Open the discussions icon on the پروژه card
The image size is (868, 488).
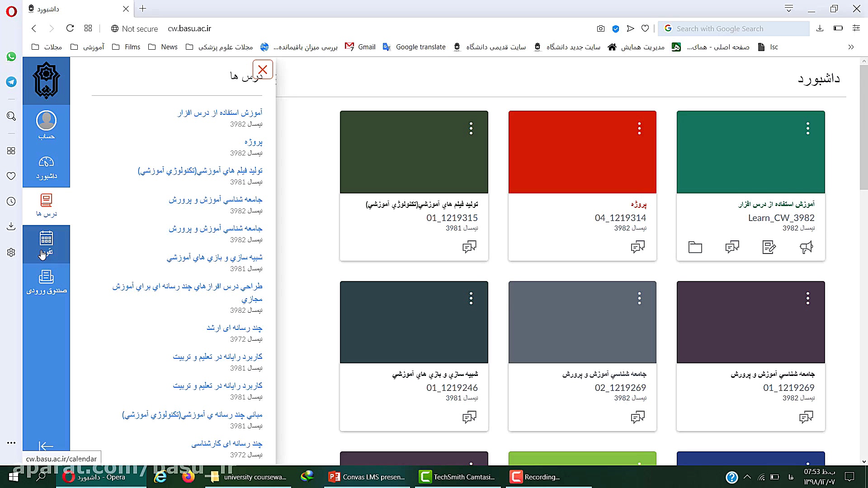pyautogui.click(x=638, y=247)
